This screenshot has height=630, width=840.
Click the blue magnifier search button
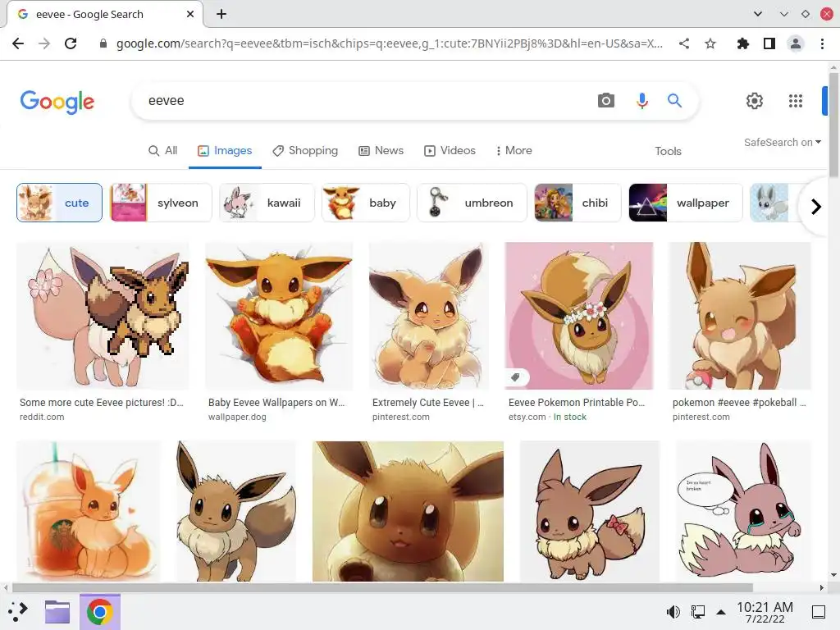point(674,100)
